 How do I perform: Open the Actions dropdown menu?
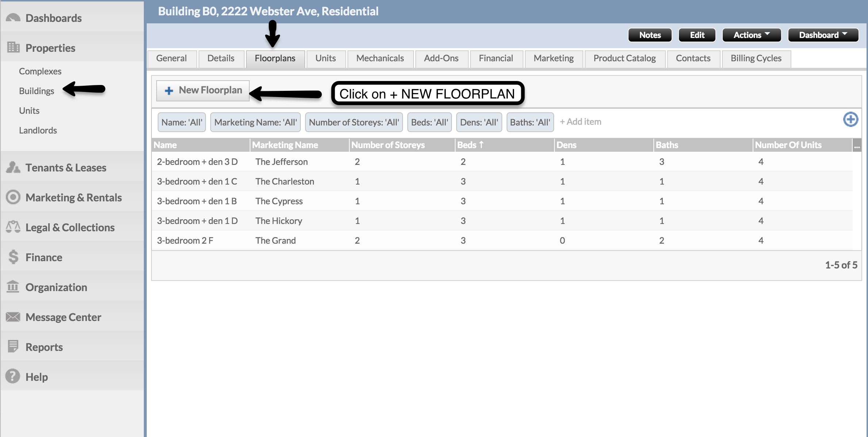(751, 35)
